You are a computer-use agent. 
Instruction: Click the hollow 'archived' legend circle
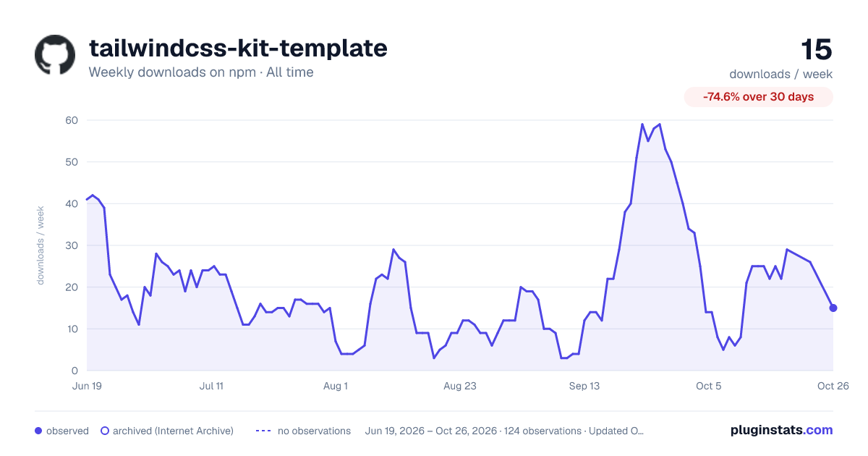pos(104,431)
